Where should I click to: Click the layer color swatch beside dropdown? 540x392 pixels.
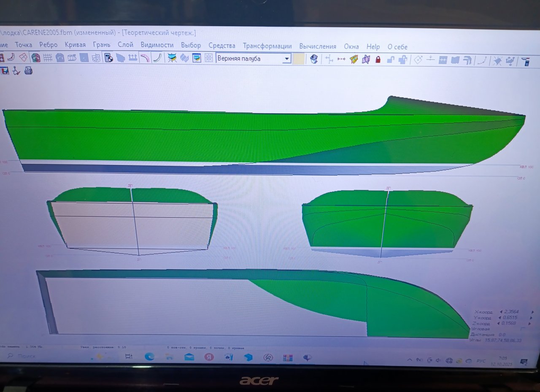click(x=299, y=59)
